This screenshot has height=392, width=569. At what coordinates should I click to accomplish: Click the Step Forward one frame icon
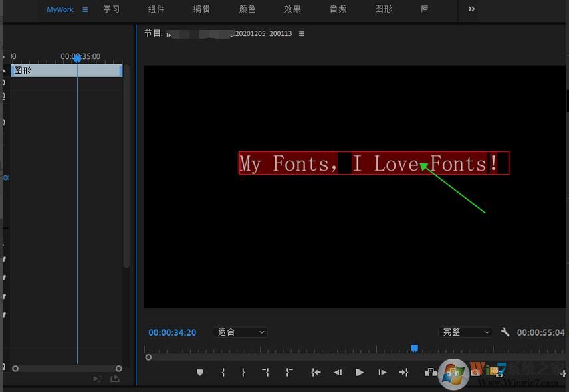[382, 372]
